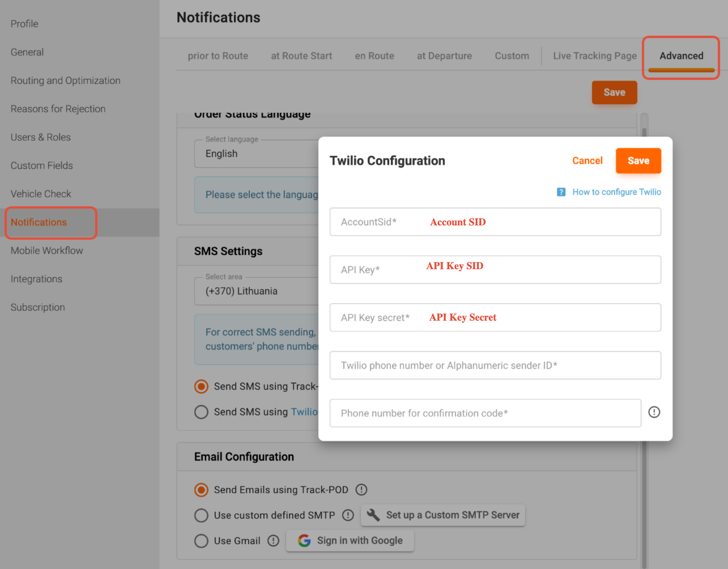The image size is (728, 569).
Task: Click the AccountSid input field
Action: coord(496,222)
